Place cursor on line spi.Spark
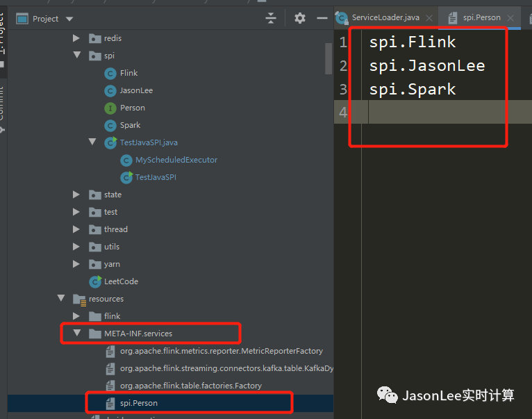Viewport: 532px width, 419px height. pos(413,90)
